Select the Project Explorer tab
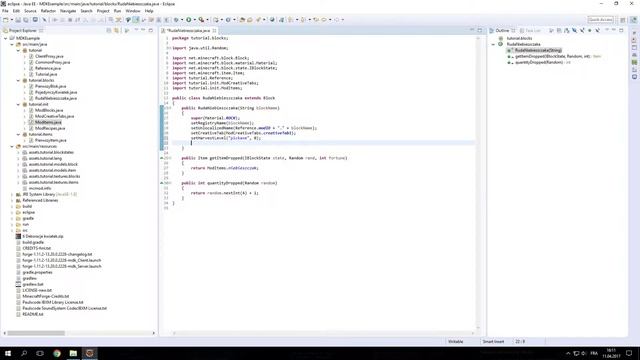The height and width of the screenshot is (360, 640). (x=23, y=31)
